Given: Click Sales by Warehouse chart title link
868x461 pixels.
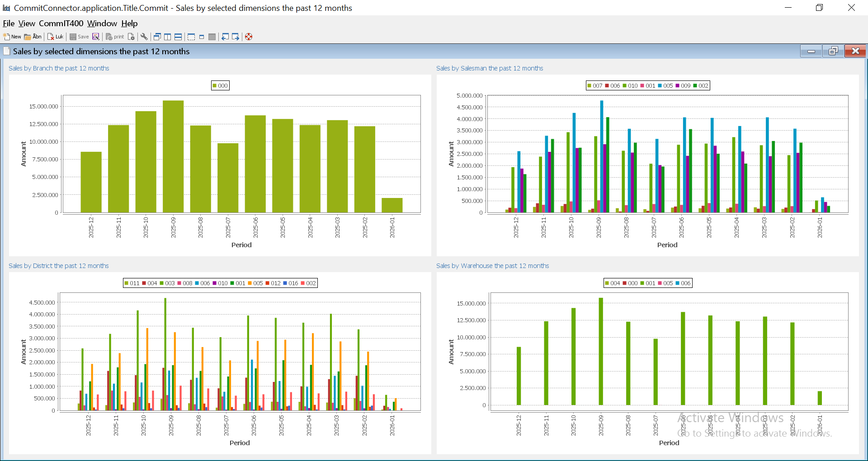Looking at the screenshot, I should (x=492, y=266).
